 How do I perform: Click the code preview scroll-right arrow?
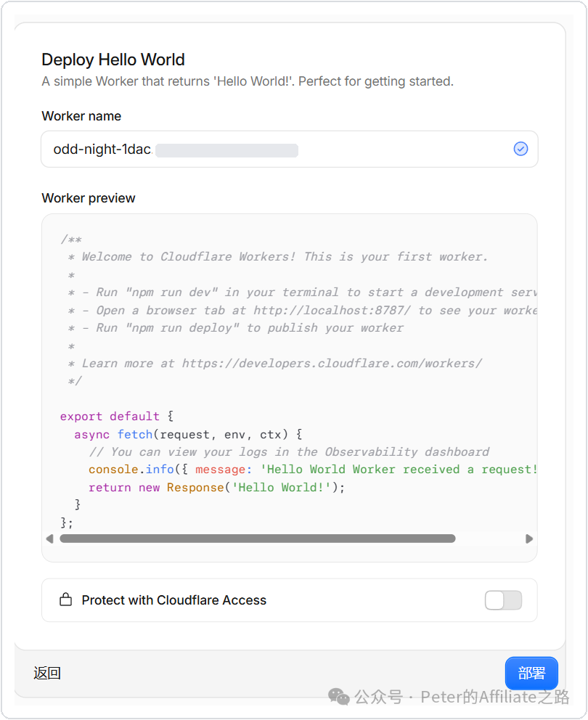[x=529, y=539]
